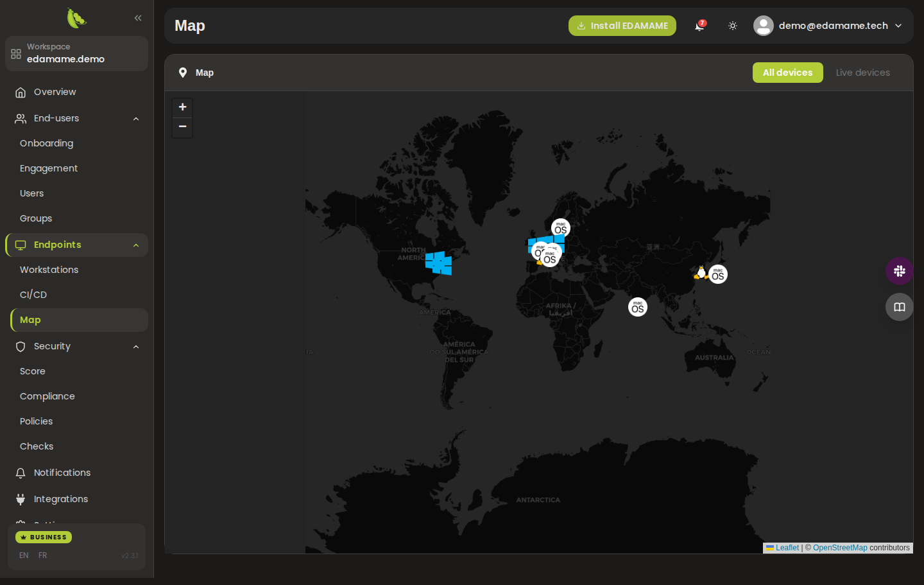Screen dimensions: 924x585
Task: Click the user avatar icon
Action: point(764,26)
